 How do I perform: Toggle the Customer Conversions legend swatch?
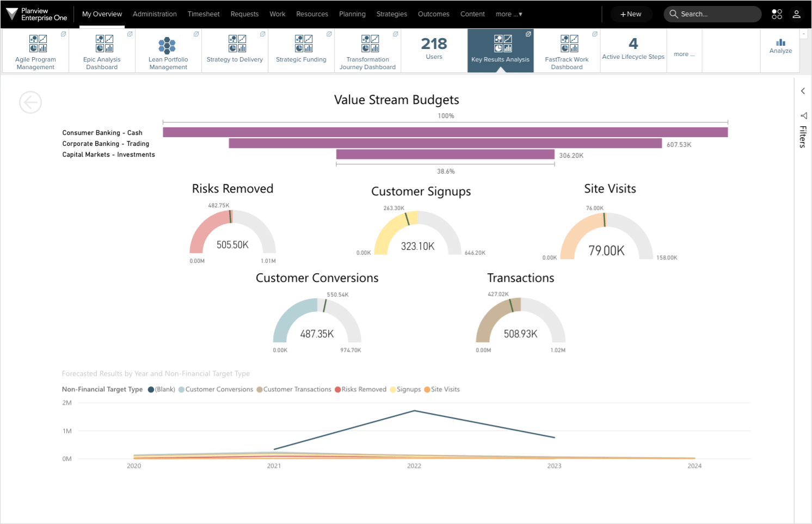(x=181, y=390)
